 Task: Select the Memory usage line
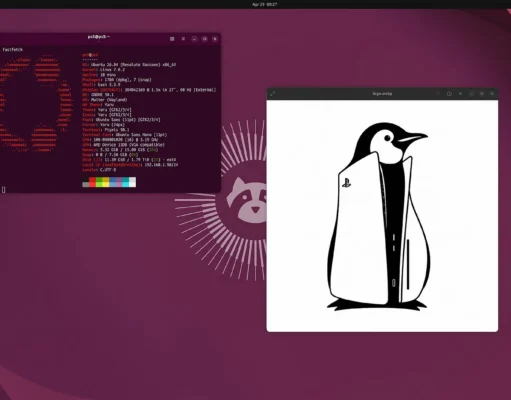pos(120,150)
